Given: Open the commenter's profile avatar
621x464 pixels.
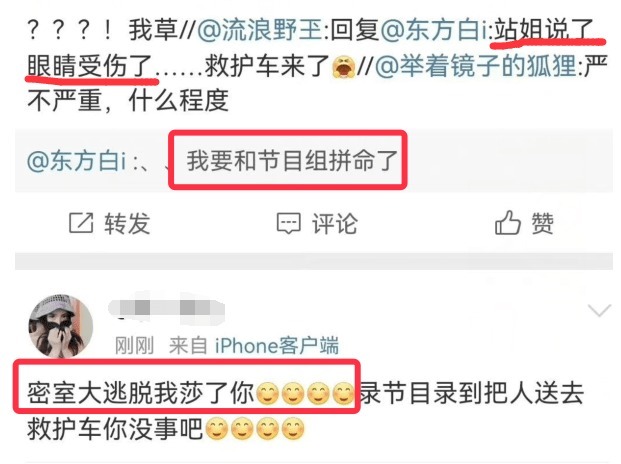Looking at the screenshot, I should point(61,325).
